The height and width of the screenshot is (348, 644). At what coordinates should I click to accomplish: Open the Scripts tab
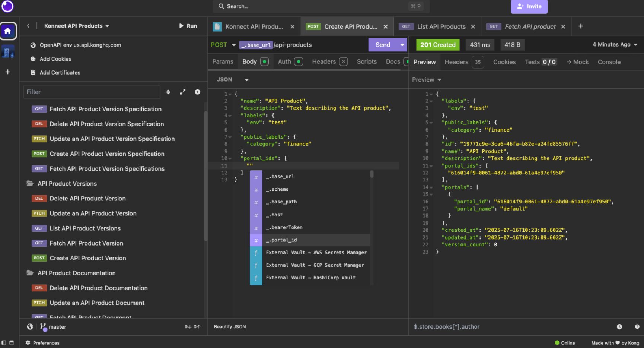tap(367, 61)
